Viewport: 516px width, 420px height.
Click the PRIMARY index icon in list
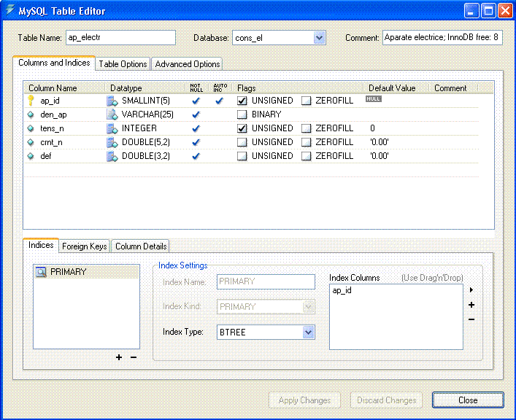(42, 272)
